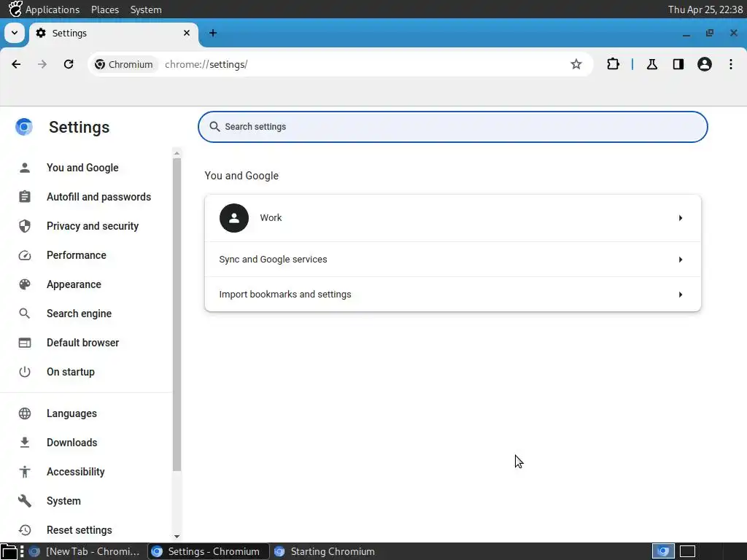This screenshot has height=560, width=747.
Task: Open Privacy and security section
Action: pyautogui.click(x=93, y=226)
